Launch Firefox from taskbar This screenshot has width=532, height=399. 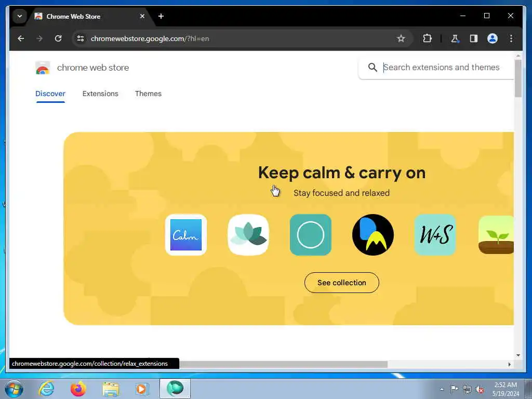(x=78, y=389)
